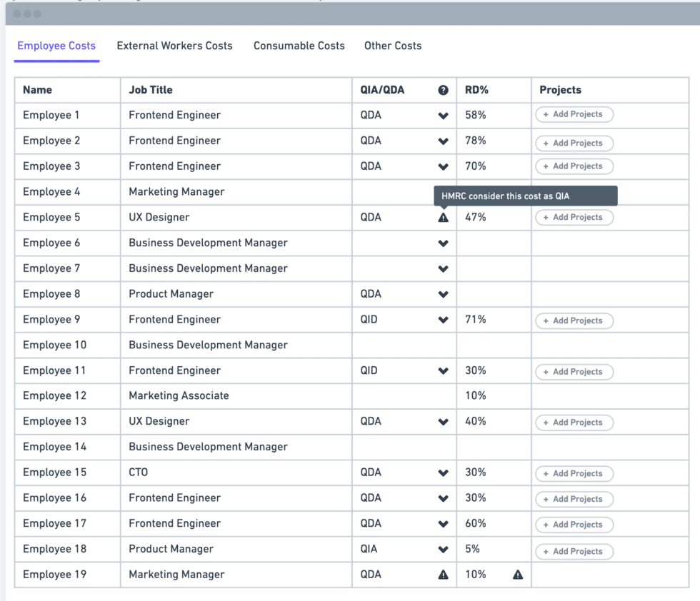Click Add Projects in Employee 2's row

pyautogui.click(x=574, y=143)
